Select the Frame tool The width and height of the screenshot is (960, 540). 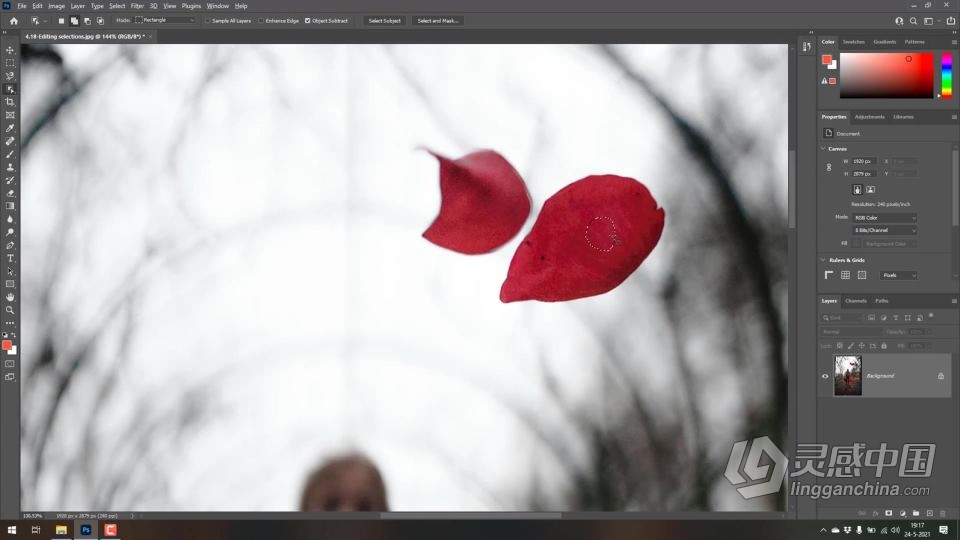[10, 115]
